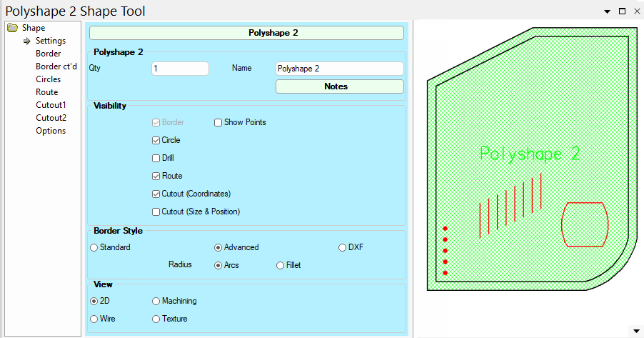Toggle Cutout (Size & Position) checkbox
The height and width of the screenshot is (338, 644).
pos(156,212)
